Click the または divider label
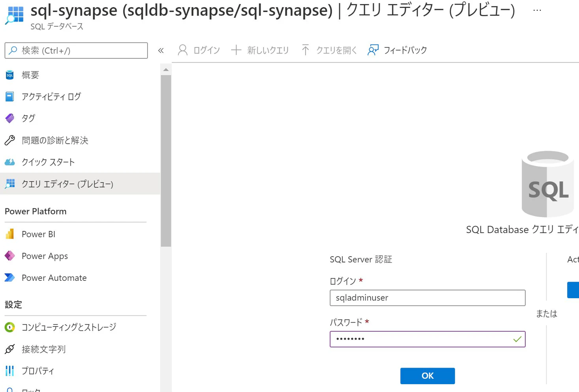 click(547, 314)
